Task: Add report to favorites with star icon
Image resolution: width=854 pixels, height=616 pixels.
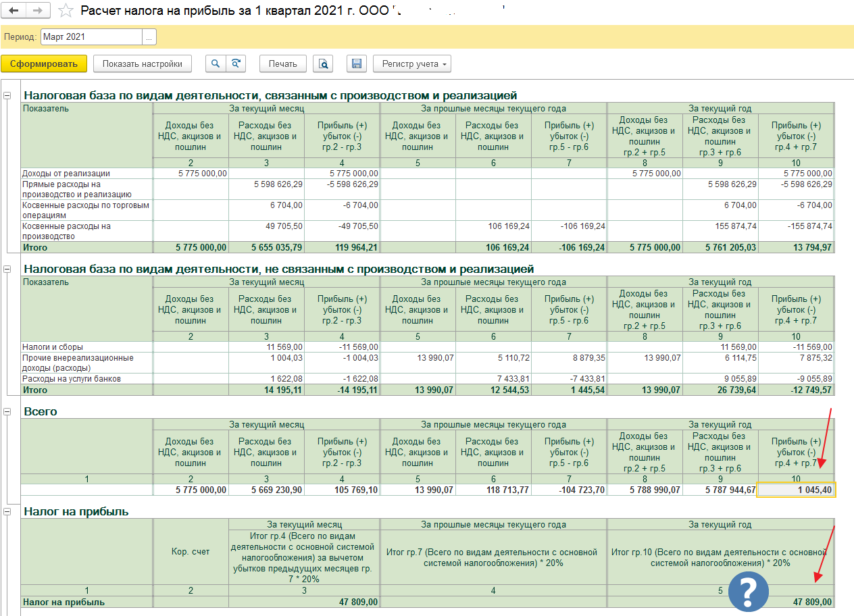Action: (x=66, y=11)
